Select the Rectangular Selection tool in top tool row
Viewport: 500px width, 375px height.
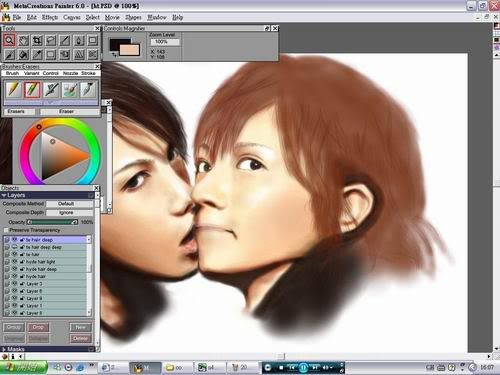tap(93, 40)
